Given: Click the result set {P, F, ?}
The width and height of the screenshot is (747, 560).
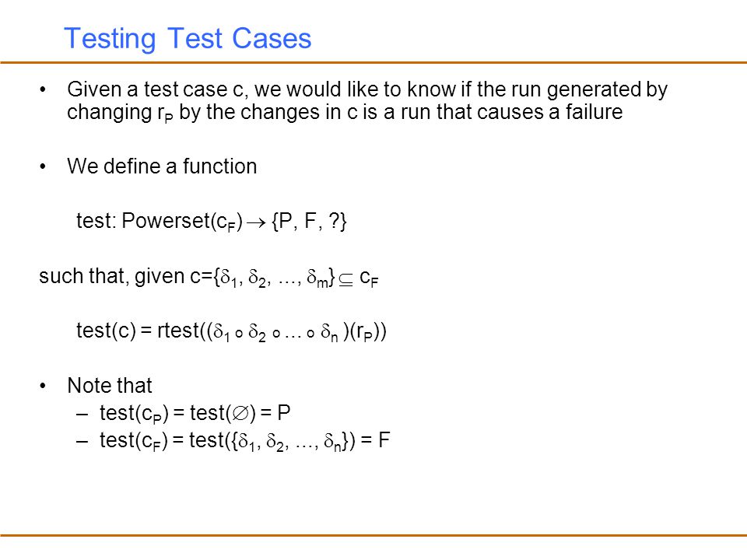Looking at the screenshot, I should 309,221.
